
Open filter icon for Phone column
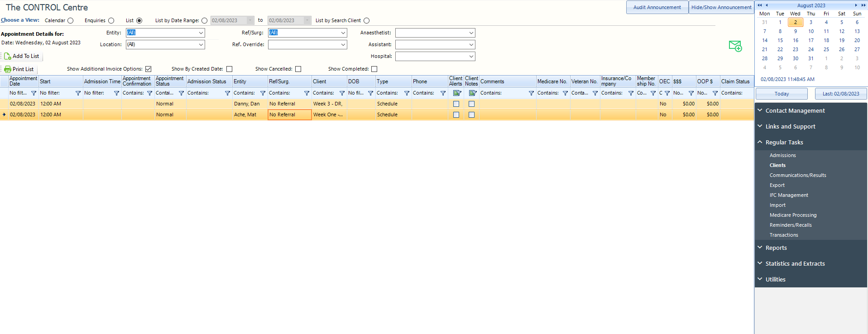tap(443, 93)
